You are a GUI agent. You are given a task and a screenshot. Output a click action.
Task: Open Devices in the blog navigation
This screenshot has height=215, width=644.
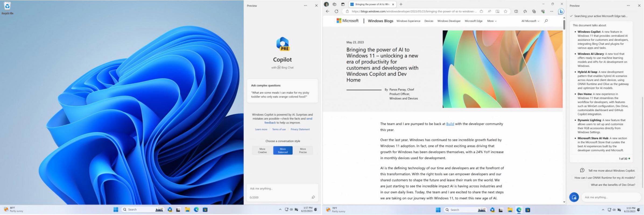pyautogui.click(x=429, y=21)
